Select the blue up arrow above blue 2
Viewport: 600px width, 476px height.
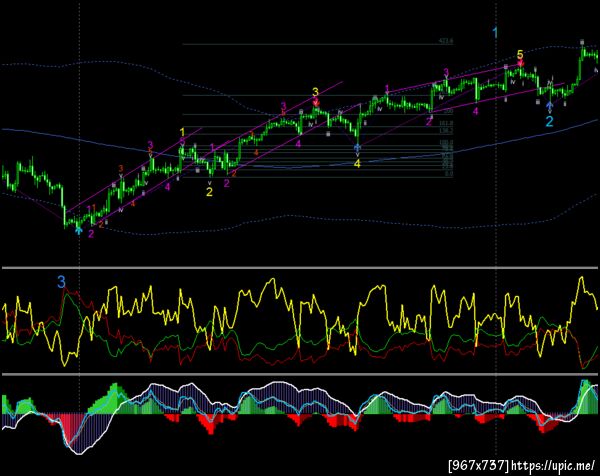(x=549, y=105)
